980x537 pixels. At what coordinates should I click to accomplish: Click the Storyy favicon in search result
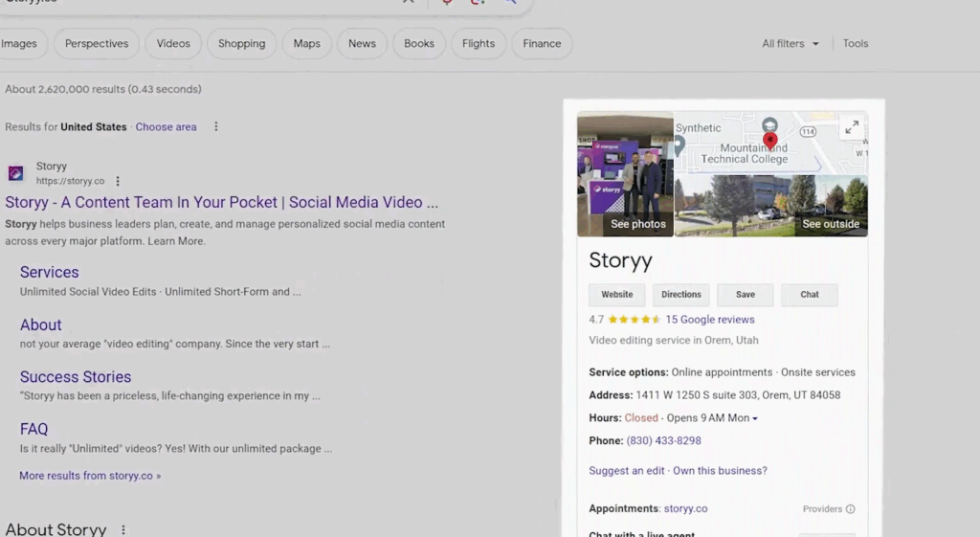15,173
